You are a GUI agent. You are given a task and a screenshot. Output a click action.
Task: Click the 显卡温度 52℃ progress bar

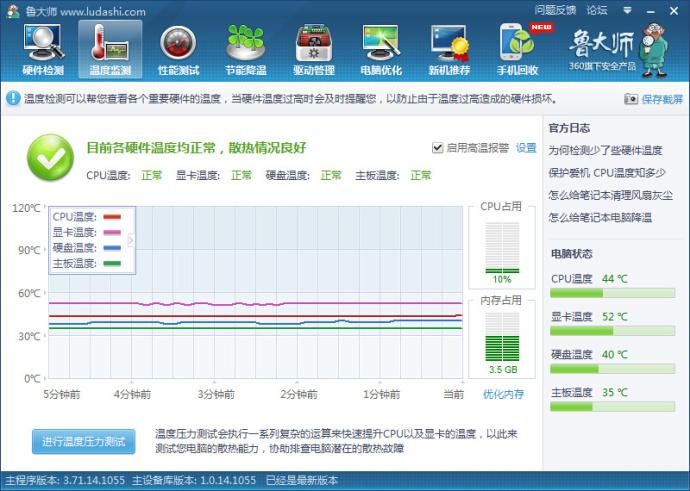coord(612,330)
